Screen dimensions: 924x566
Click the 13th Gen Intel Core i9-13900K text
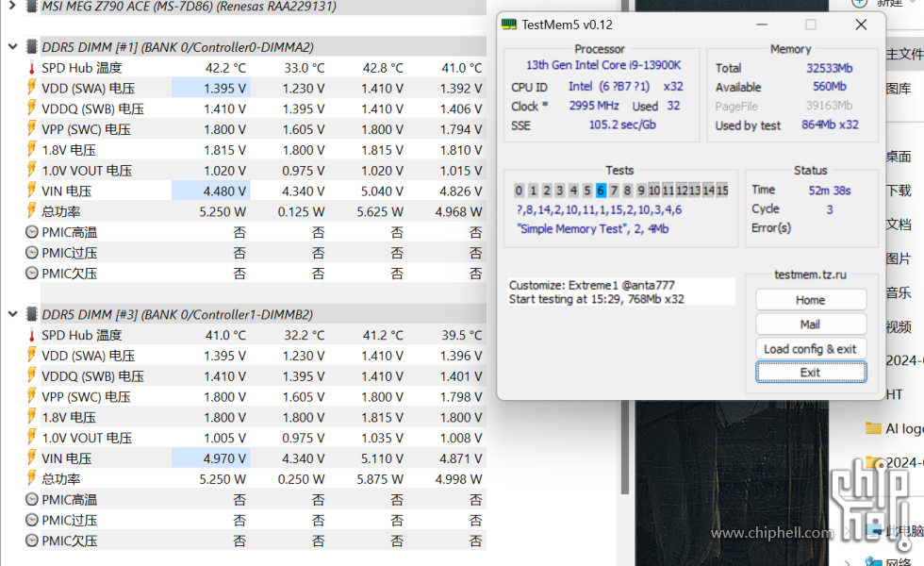(x=603, y=65)
